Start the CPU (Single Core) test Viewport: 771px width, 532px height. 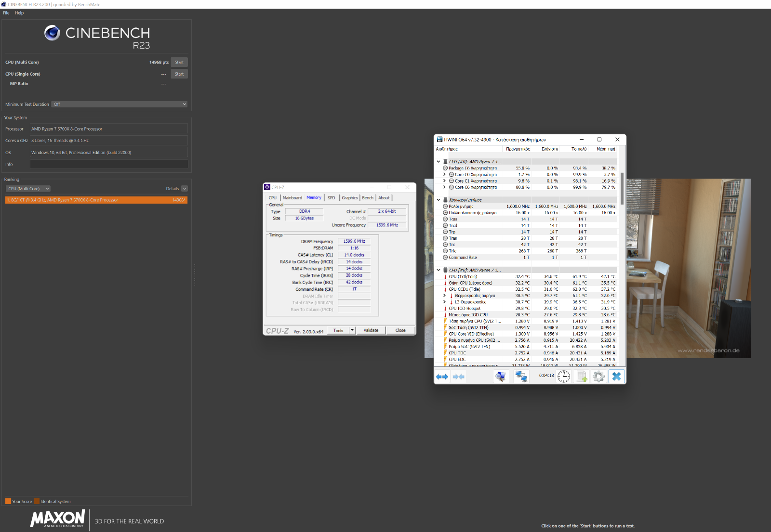[x=179, y=74]
